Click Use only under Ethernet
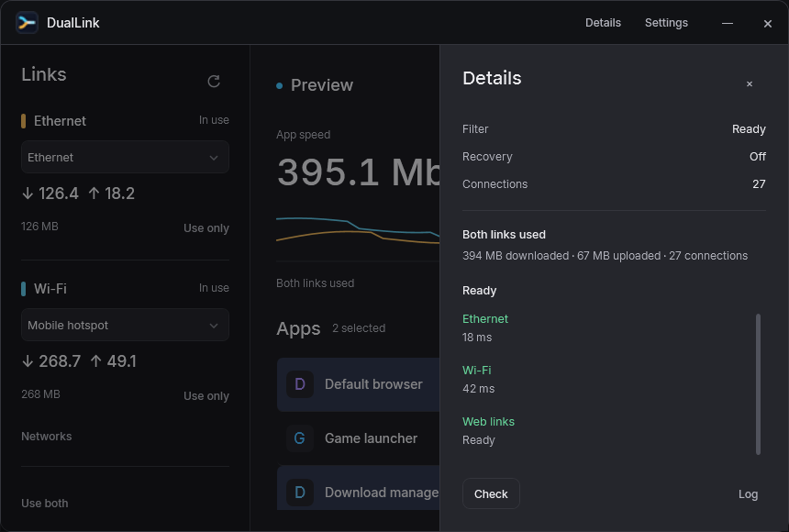 (206, 228)
